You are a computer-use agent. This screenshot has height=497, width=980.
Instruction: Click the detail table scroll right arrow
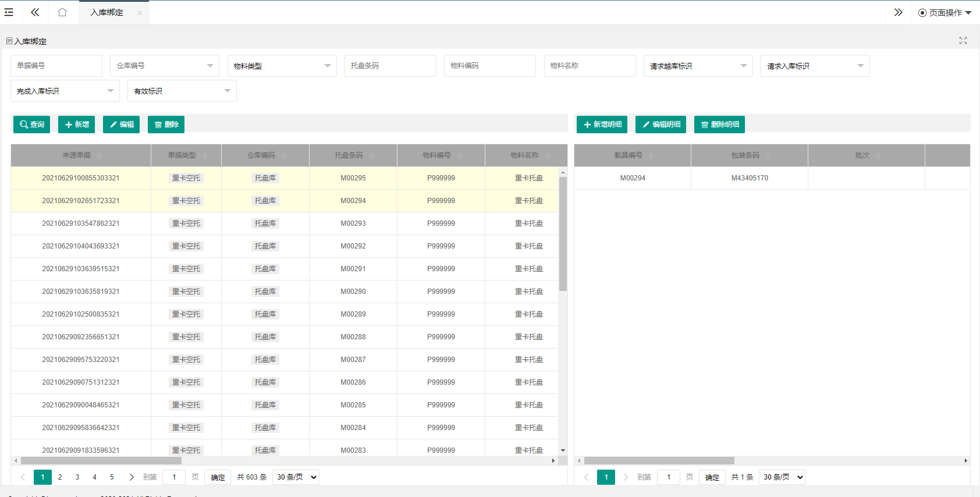click(965, 460)
